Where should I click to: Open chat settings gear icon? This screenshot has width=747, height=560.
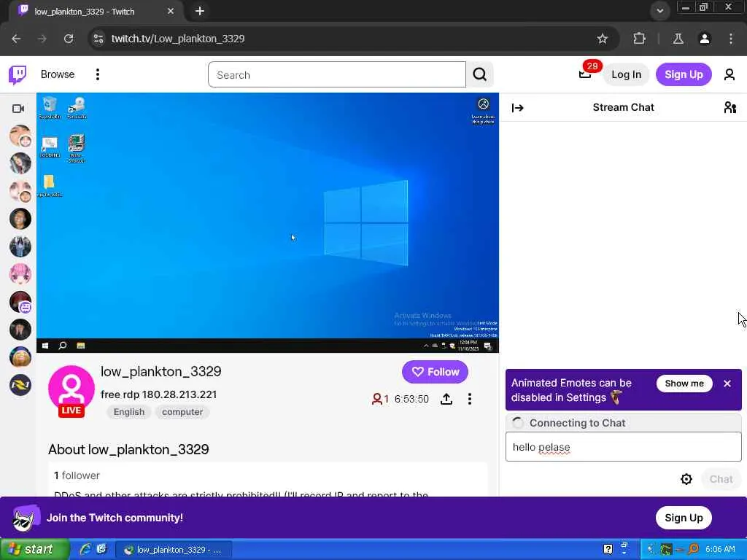(x=686, y=479)
